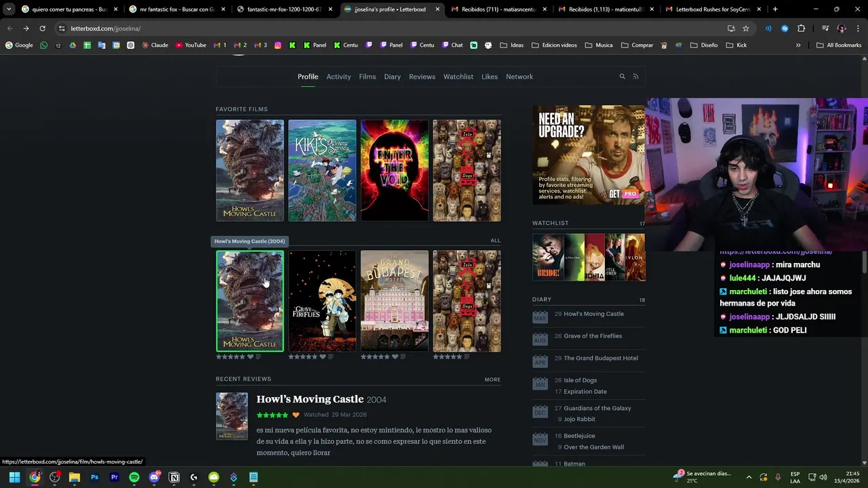The height and width of the screenshot is (488, 868).
Task: Switch to the Activity tab
Action: (x=338, y=77)
